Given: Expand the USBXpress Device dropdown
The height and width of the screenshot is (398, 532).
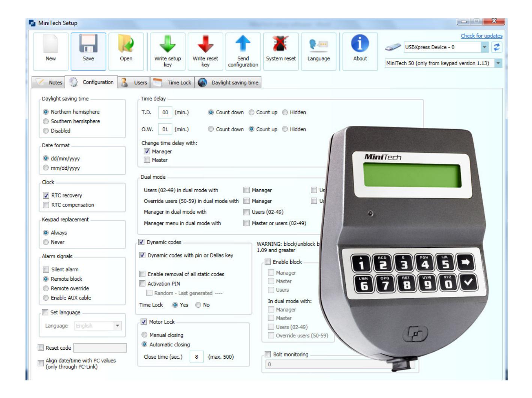Looking at the screenshot, I should 484,47.
